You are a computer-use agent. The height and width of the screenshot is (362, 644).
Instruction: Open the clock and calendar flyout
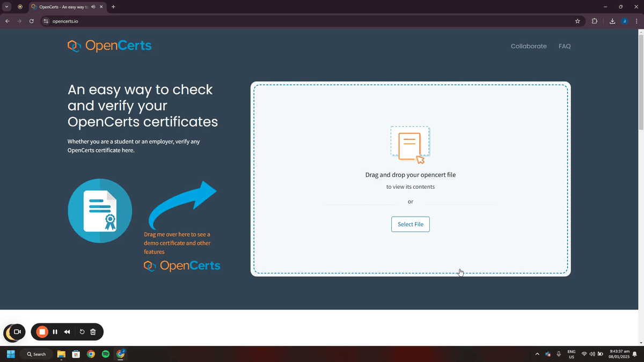(x=619, y=354)
